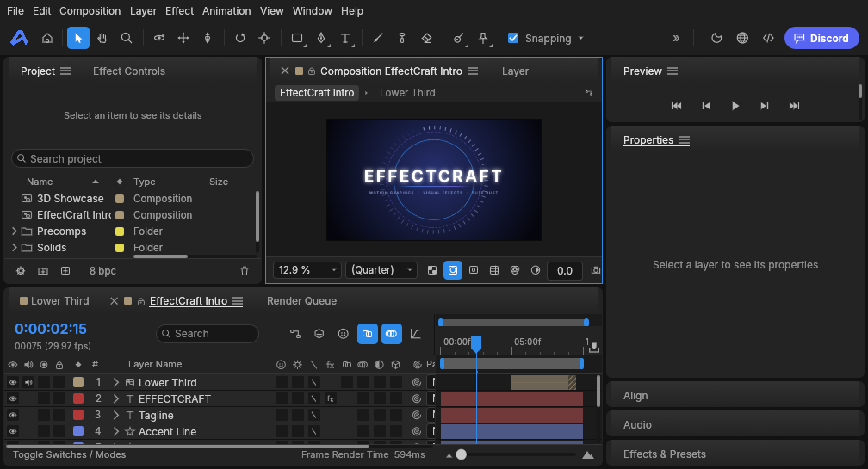This screenshot has height=469, width=868.
Task: Toggle dark mode moon icon
Action: [x=716, y=38]
